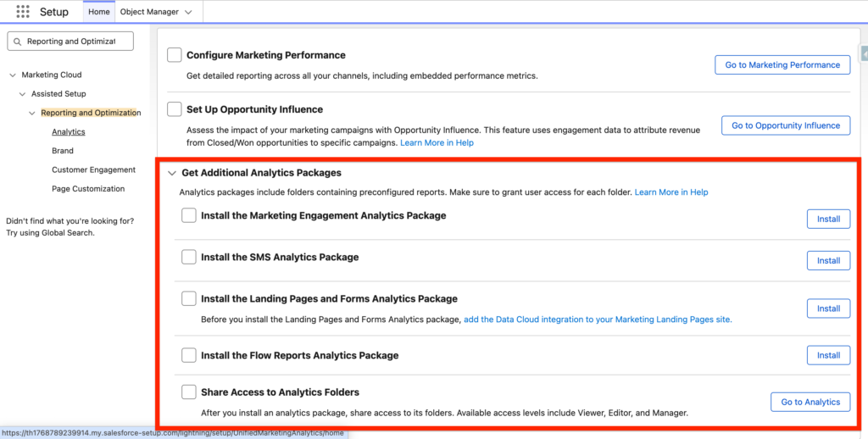868x439 pixels.
Task: Tick the Set Up Opportunity Influence checkbox
Action: tap(175, 109)
